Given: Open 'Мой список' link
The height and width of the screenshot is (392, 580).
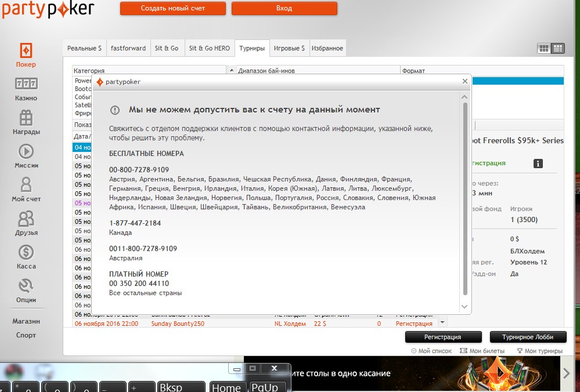Looking at the screenshot, I should 431,351.
